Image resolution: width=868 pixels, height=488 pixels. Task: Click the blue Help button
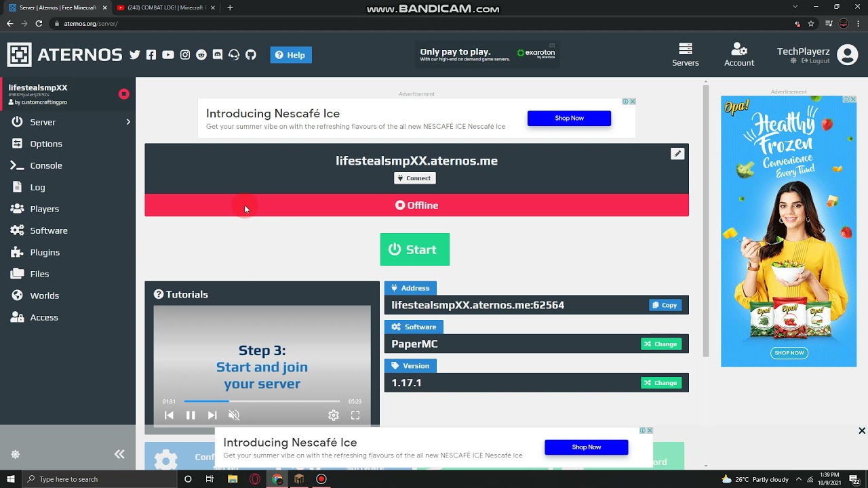coord(291,55)
